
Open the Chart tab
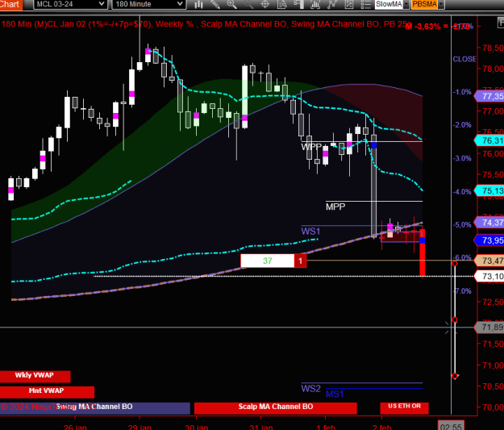pyautogui.click(x=10, y=5)
